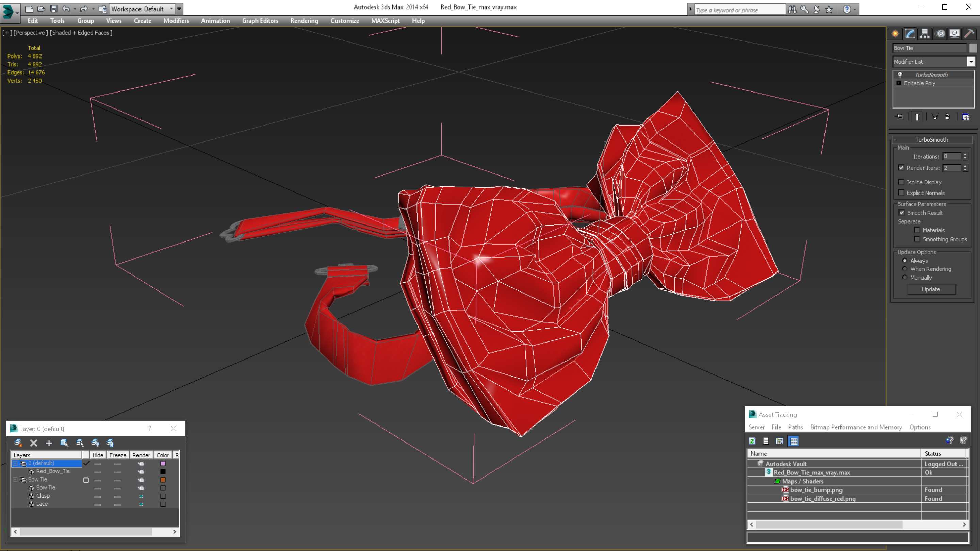Collapse the Bow Tie layer tree
The height and width of the screenshot is (551, 980).
click(15, 480)
